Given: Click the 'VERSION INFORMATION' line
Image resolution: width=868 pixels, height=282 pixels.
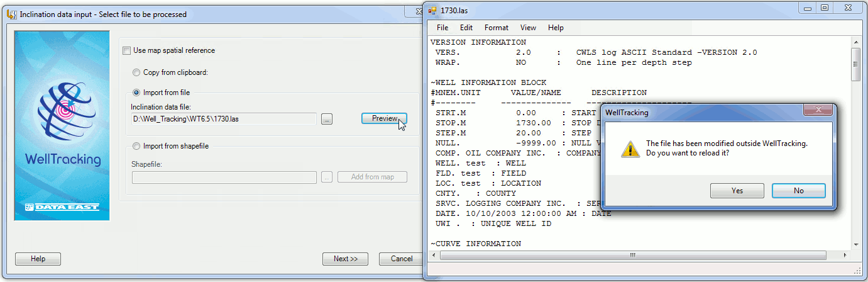Looking at the screenshot, I should click(478, 42).
